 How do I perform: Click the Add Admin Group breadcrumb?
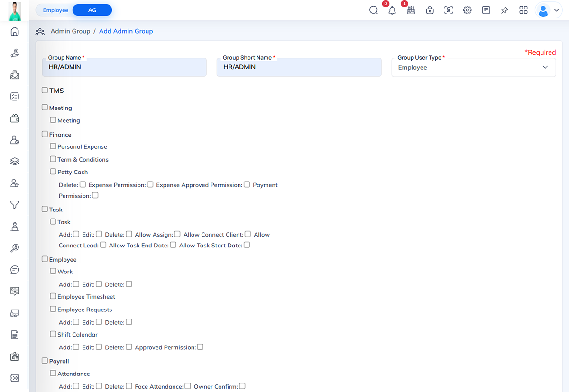[x=126, y=31]
